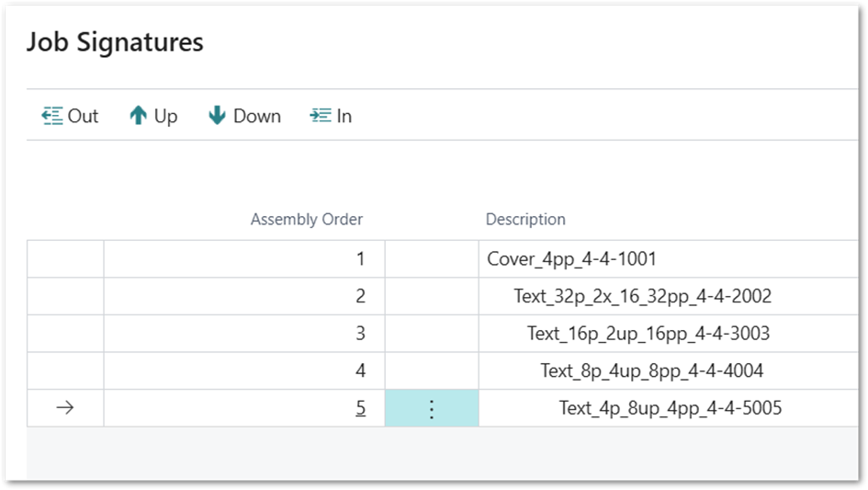This screenshot has height=490, width=868.
Task: Indent the row using the In icon
Action: pos(320,116)
